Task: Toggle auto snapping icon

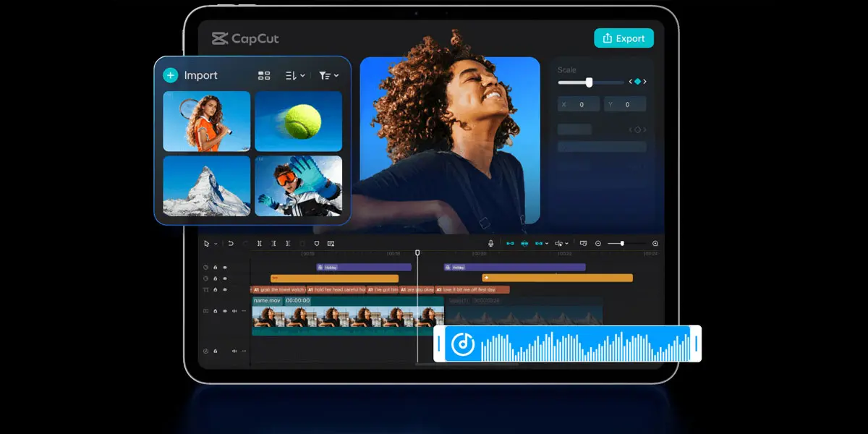Action: (524, 244)
